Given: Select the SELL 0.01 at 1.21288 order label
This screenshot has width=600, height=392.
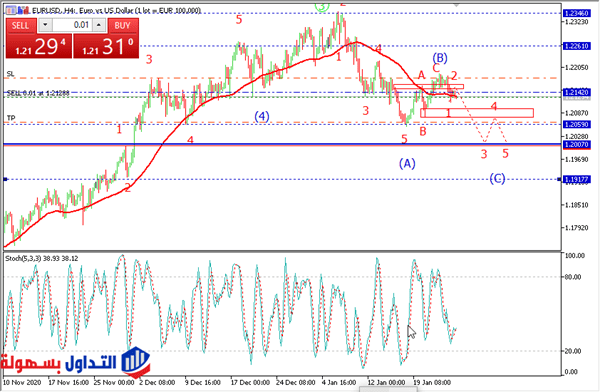Looking at the screenshot, I should click(x=38, y=93).
